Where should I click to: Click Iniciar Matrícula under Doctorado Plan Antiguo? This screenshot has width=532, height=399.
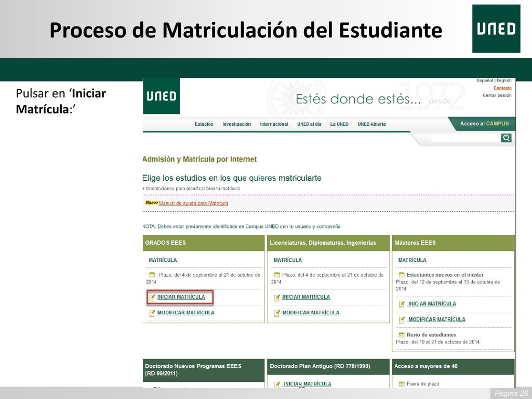pos(308,384)
